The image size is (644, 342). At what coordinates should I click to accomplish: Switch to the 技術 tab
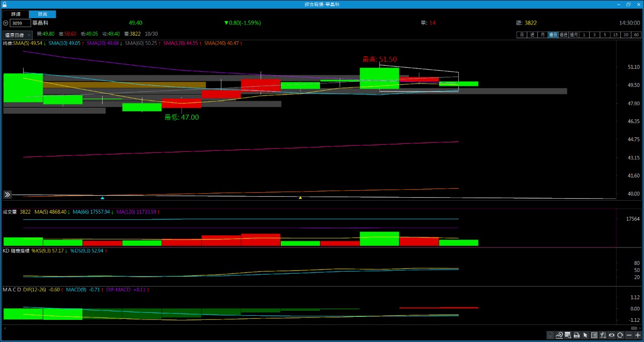[42, 14]
